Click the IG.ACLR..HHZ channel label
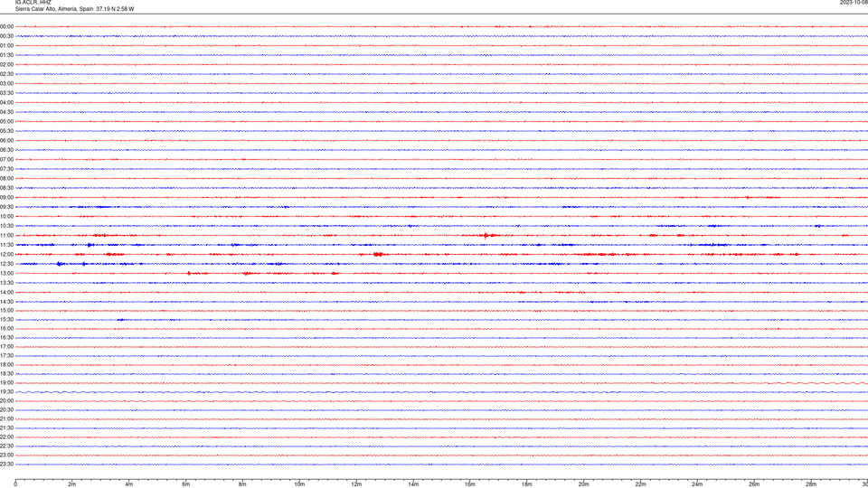Viewport: 868px width, 488px height. point(33,2)
